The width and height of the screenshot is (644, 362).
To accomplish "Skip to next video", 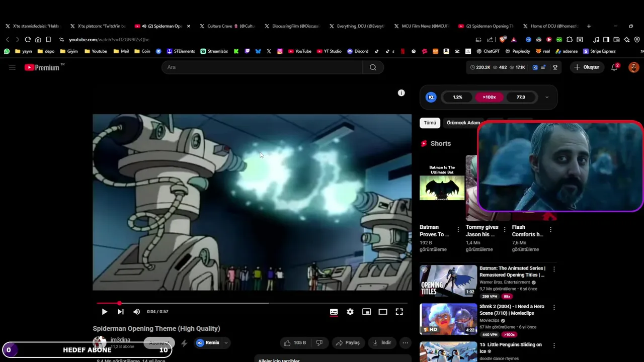I will (120, 312).
